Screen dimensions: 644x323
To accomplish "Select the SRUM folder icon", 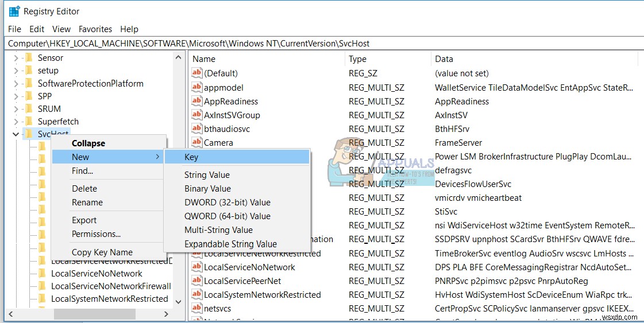I will (x=29, y=109).
